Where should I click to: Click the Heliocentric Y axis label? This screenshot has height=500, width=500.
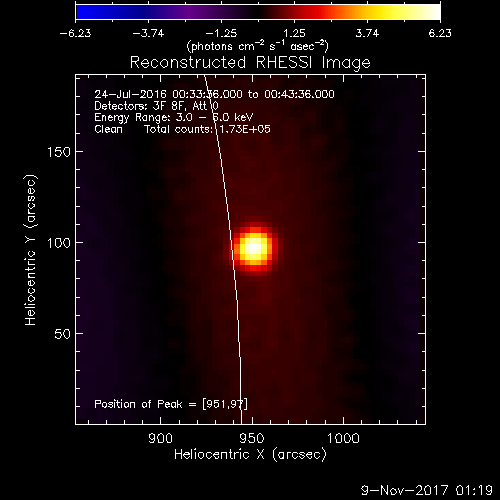[x=30, y=250]
